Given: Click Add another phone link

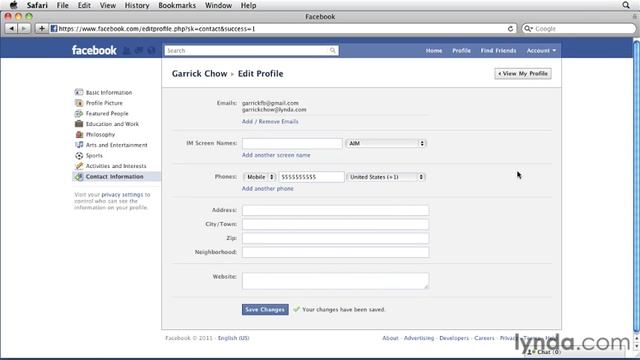Looking at the screenshot, I should [267, 189].
